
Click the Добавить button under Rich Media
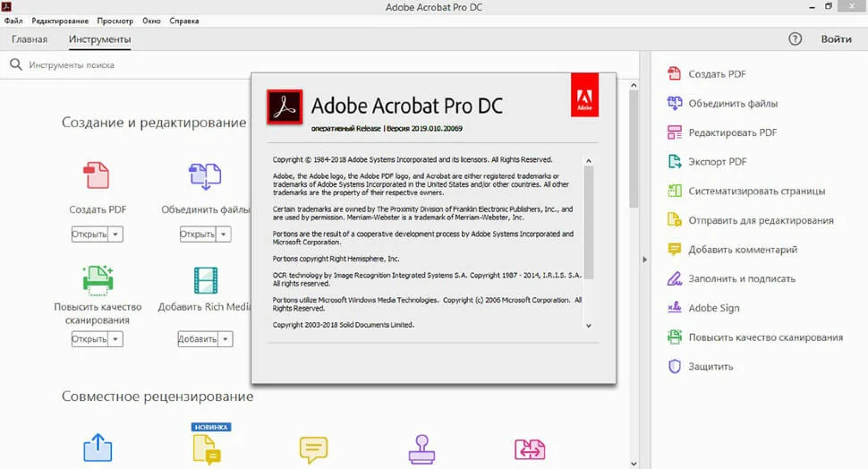point(198,339)
